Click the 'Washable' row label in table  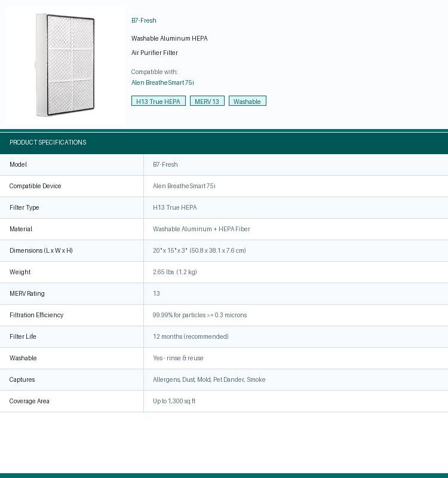click(23, 358)
